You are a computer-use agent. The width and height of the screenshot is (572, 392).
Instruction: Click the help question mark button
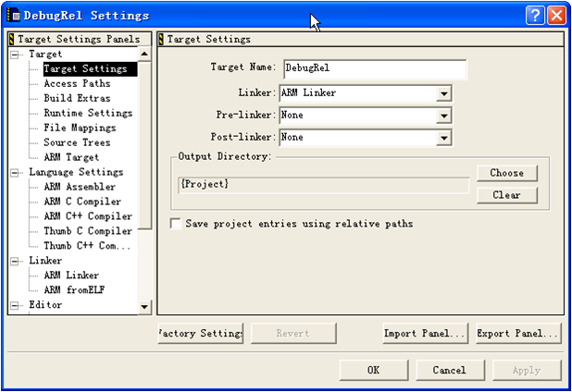(x=536, y=15)
